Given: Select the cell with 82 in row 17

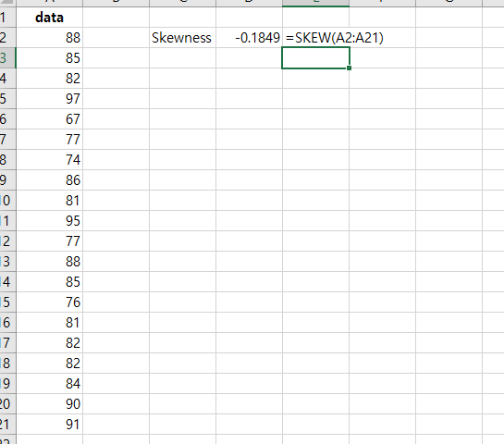Looking at the screenshot, I should 50,343.
